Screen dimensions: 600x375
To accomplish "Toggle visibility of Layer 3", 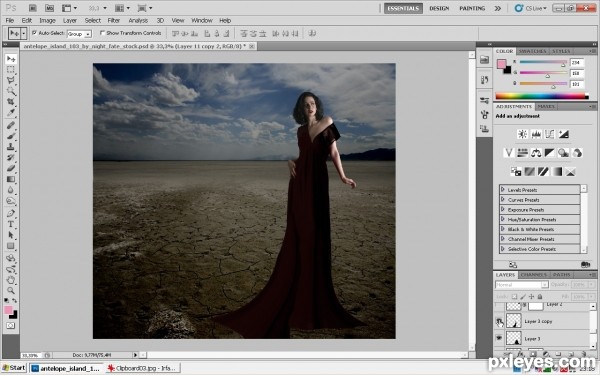I will click(x=499, y=338).
